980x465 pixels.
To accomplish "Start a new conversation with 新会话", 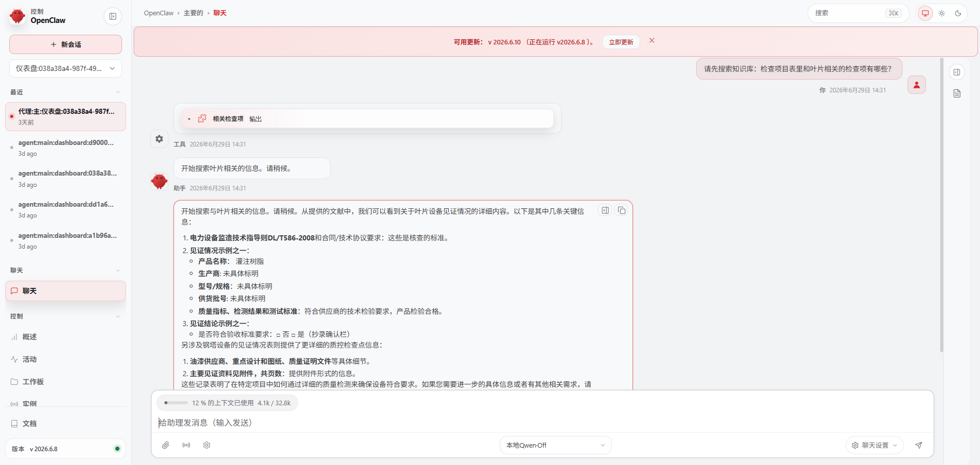I will click(x=65, y=44).
